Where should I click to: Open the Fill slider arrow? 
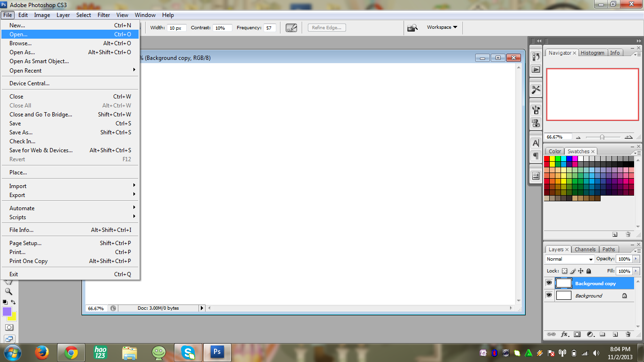click(636, 271)
